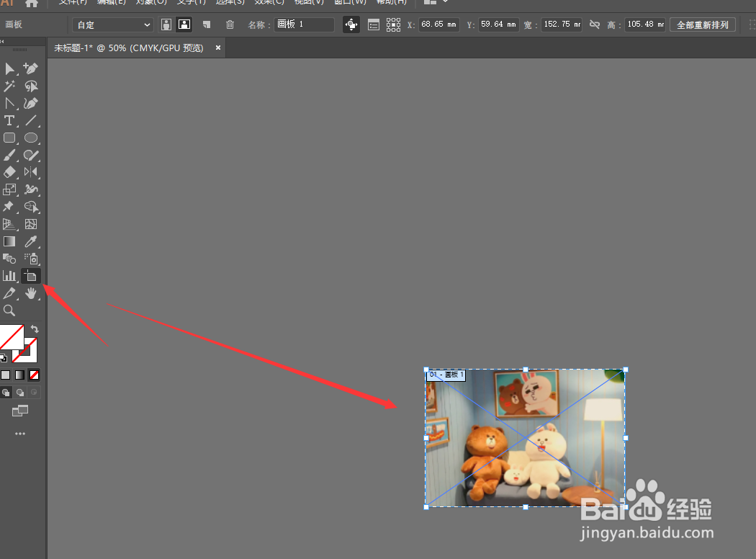Screen dimensions: 756x559
Task: Select the Line Segment tool
Action: [31, 120]
